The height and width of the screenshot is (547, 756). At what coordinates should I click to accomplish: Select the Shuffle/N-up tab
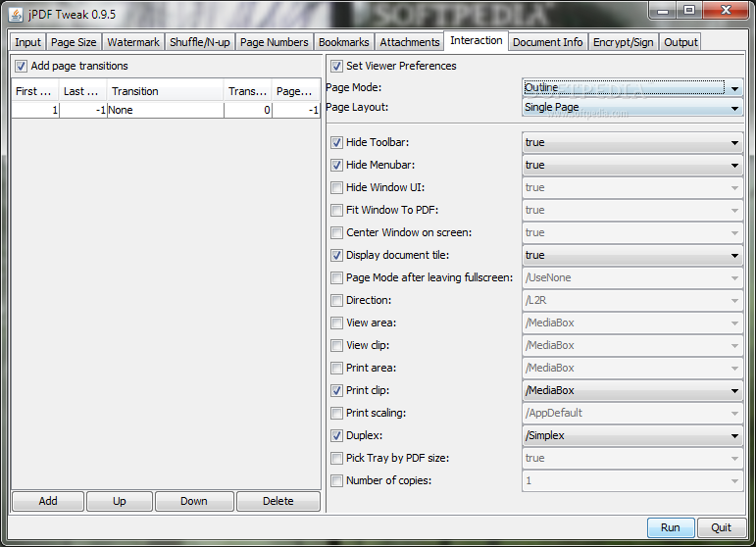(200, 42)
